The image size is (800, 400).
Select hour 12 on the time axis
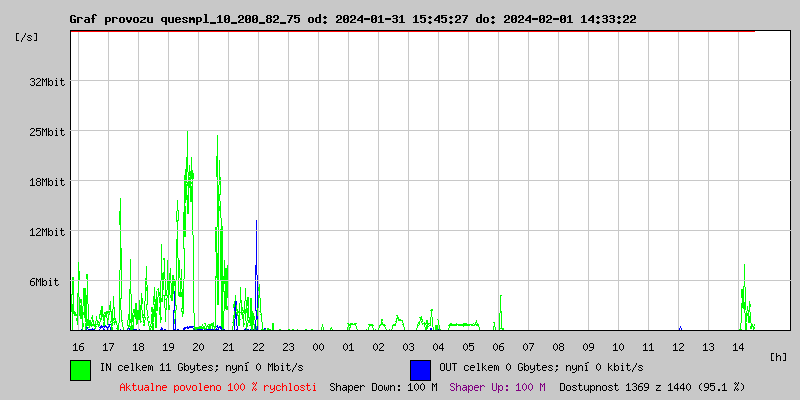678,346
